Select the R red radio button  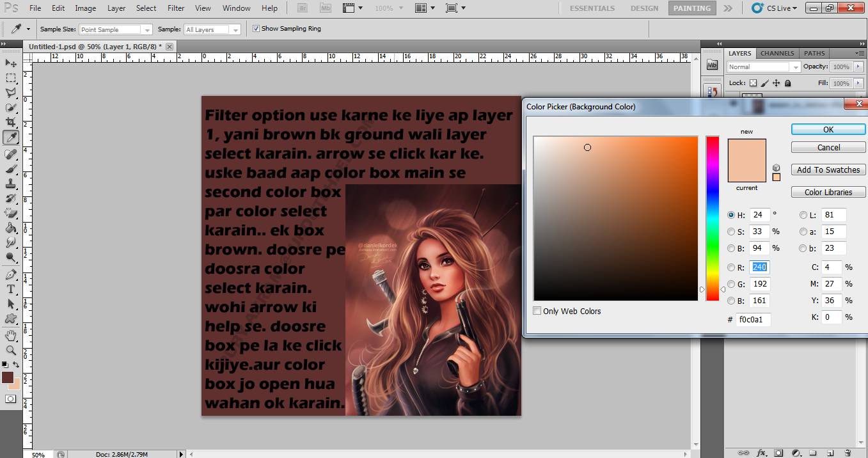pyautogui.click(x=731, y=267)
